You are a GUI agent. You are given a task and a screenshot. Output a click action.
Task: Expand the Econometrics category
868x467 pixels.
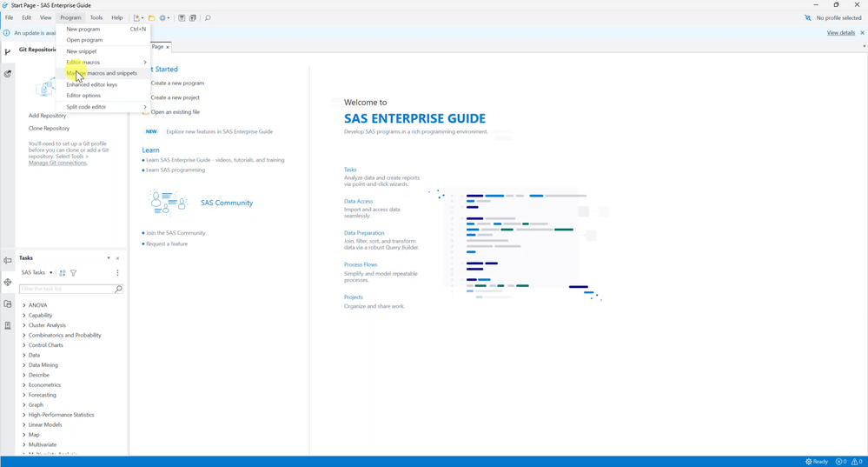tap(23, 385)
